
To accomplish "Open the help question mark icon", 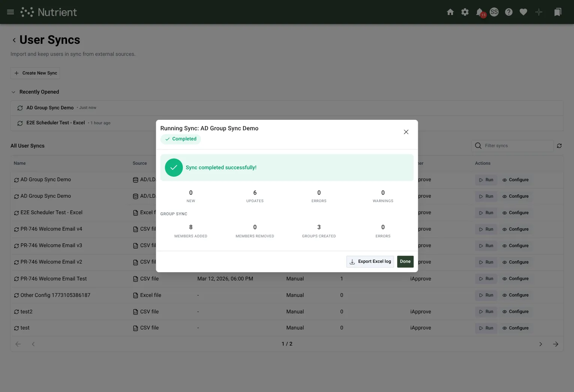I will point(509,12).
